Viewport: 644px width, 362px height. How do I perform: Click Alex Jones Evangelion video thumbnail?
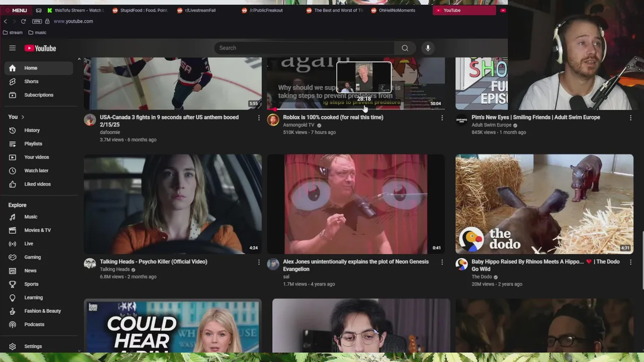356,204
